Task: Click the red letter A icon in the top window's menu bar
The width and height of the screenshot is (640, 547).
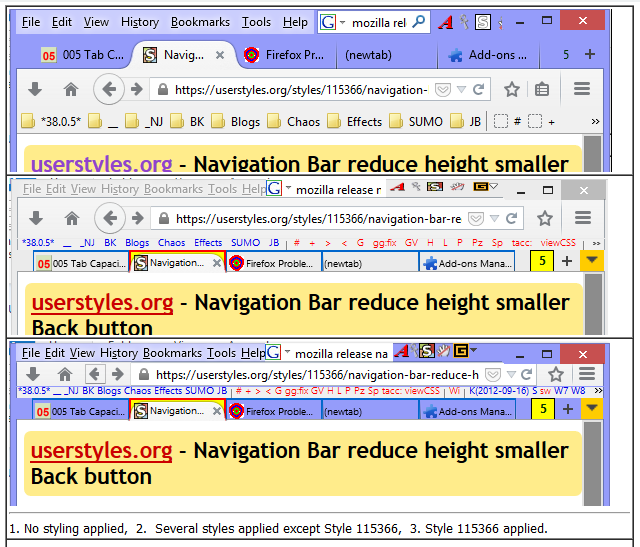Action: click(445, 22)
